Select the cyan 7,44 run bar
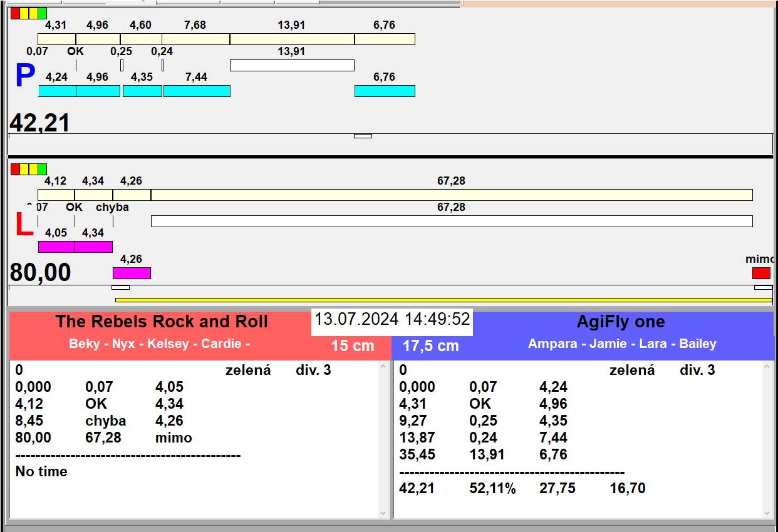Viewport: 778px width, 532px height. click(x=197, y=91)
